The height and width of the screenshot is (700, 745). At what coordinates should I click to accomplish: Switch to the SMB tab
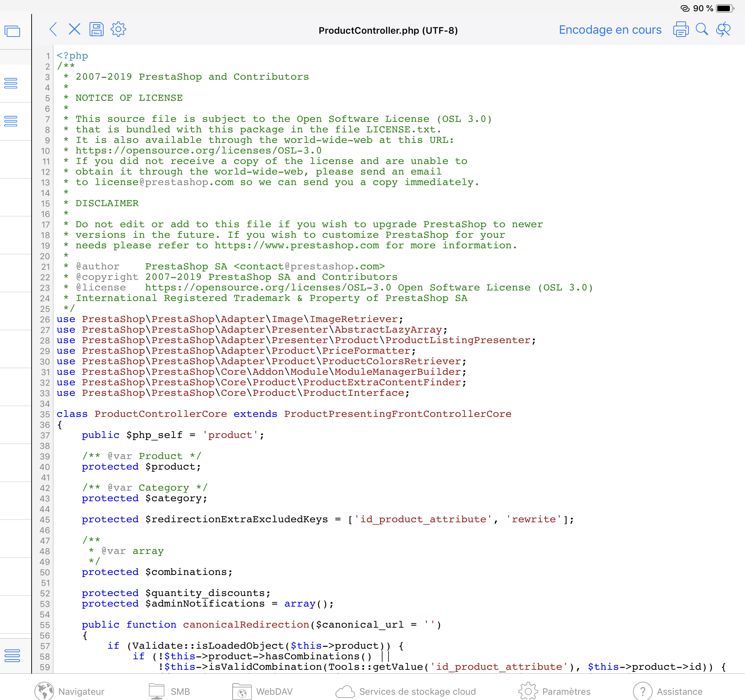[x=169, y=691]
